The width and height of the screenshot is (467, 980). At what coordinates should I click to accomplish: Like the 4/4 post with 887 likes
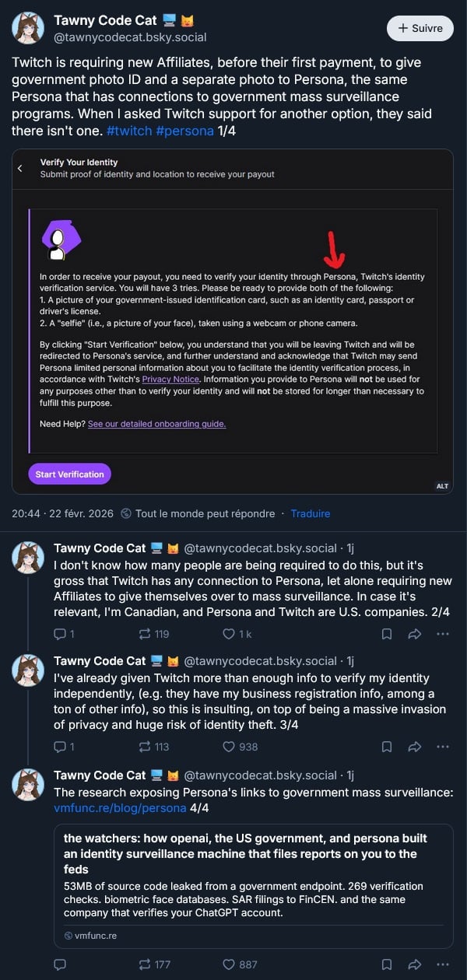(x=229, y=964)
